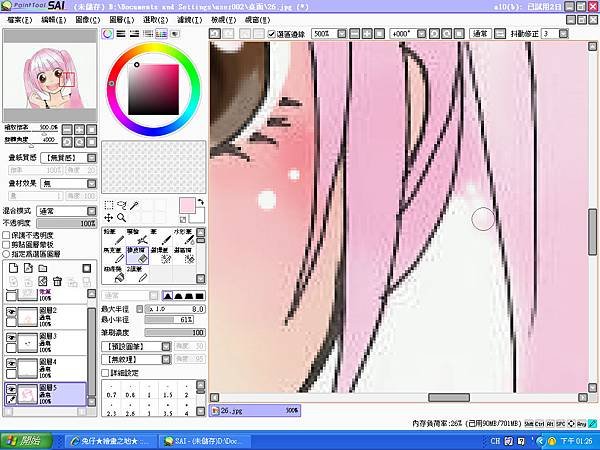This screenshot has width=600, height=450.
Task: Select the airbrush tool (噴槍)
Action: point(137,237)
